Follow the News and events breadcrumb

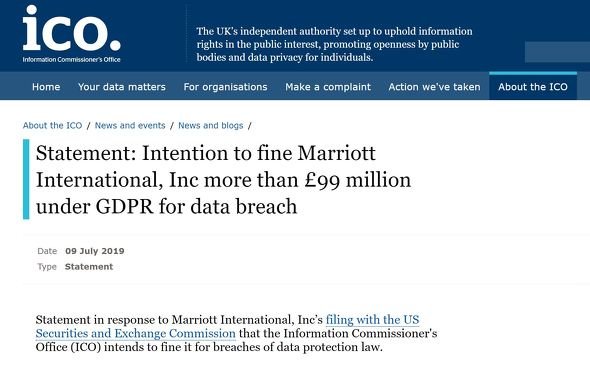point(130,125)
